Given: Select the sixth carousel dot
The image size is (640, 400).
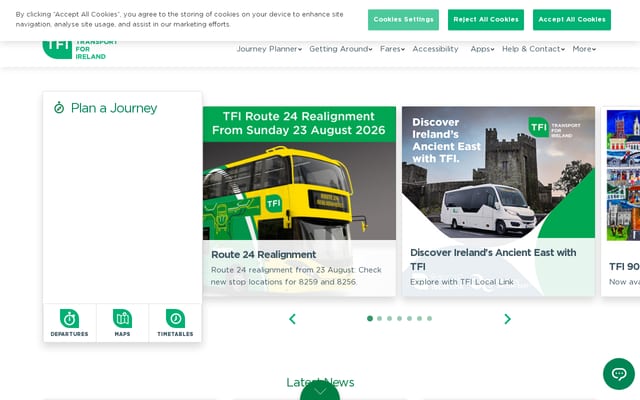Looking at the screenshot, I should point(420,318).
